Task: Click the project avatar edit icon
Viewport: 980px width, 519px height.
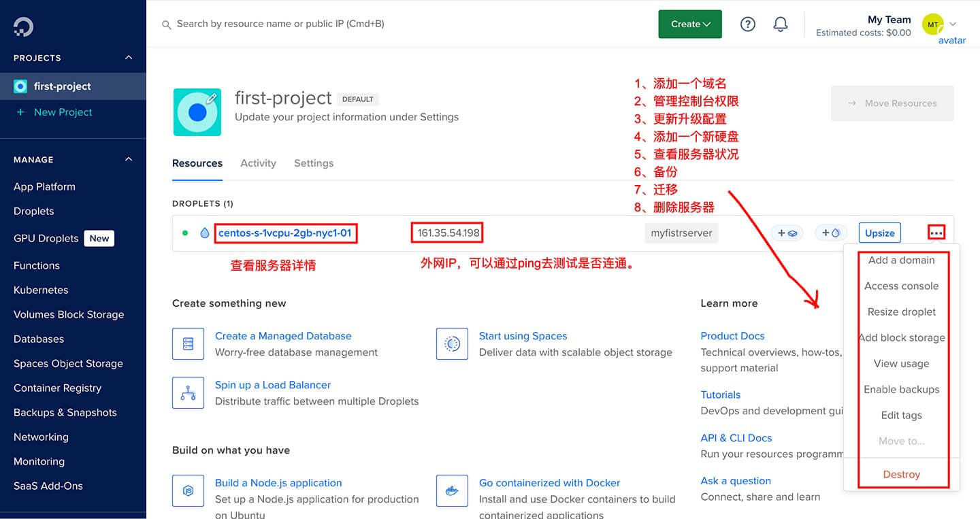Action: pyautogui.click(x=211, y=99)
